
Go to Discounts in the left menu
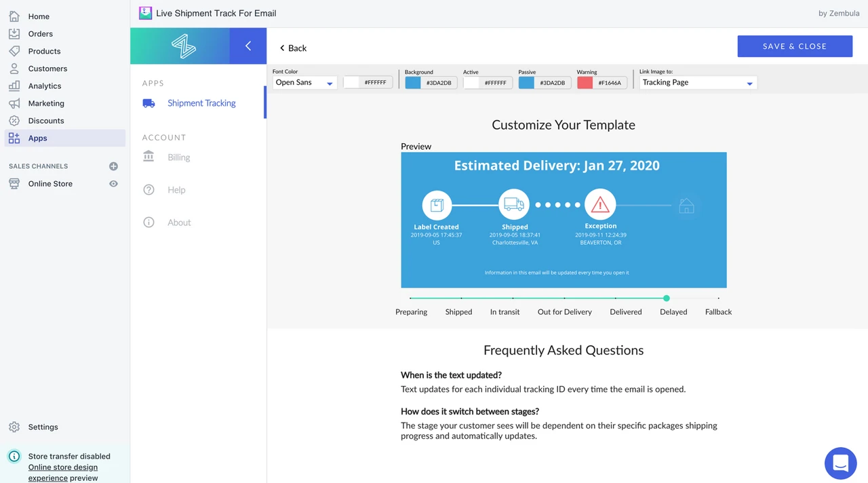click(46, 121)
